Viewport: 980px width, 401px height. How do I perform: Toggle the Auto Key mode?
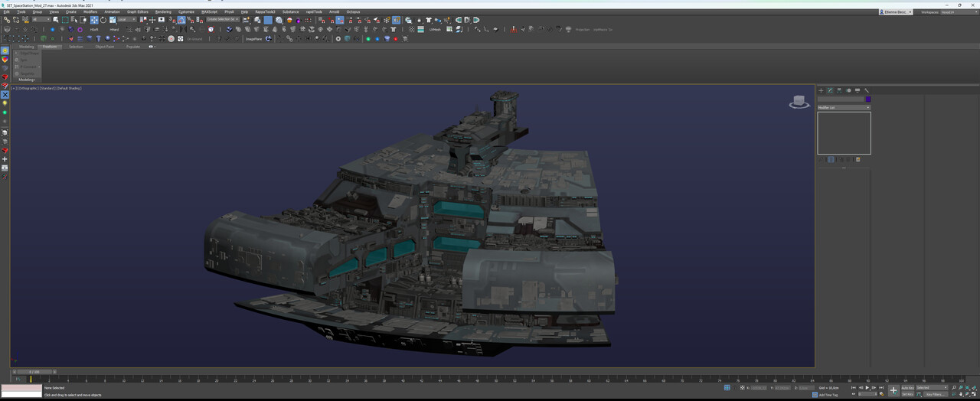[x=907, y=388]
